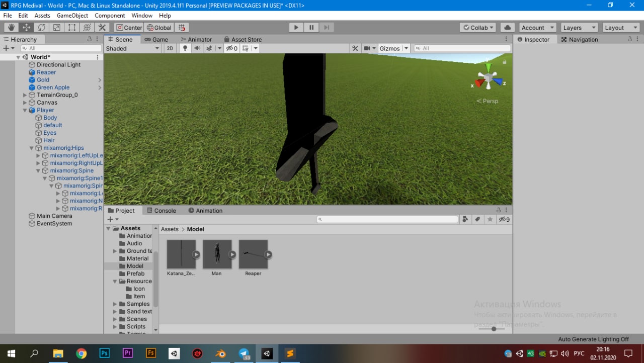Adjust the asset thumbnail size slider
This screenshot has height=363, width=644.
click(494, 329)
